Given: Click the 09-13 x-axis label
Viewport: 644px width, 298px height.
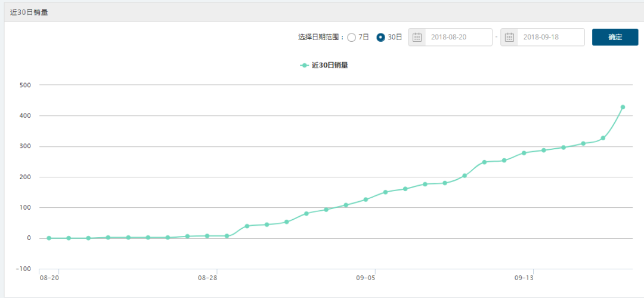Looking at the screenshot, I should 524,278.
